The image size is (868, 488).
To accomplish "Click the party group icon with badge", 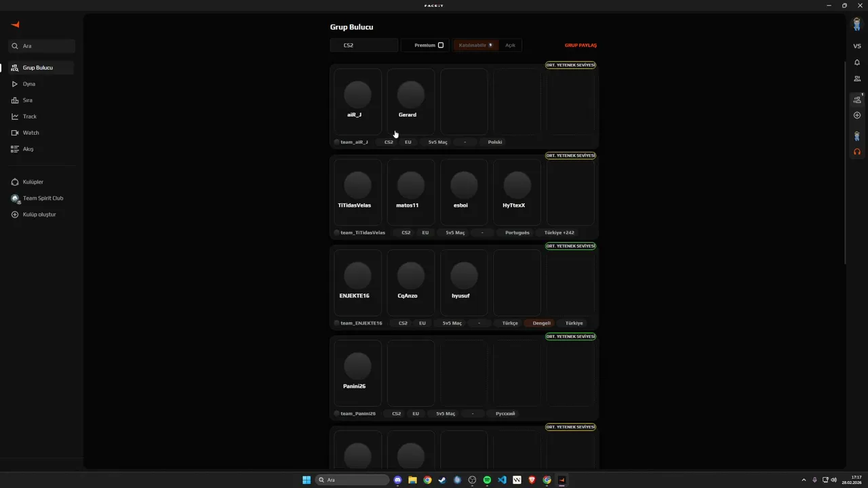I will (857, 99).
